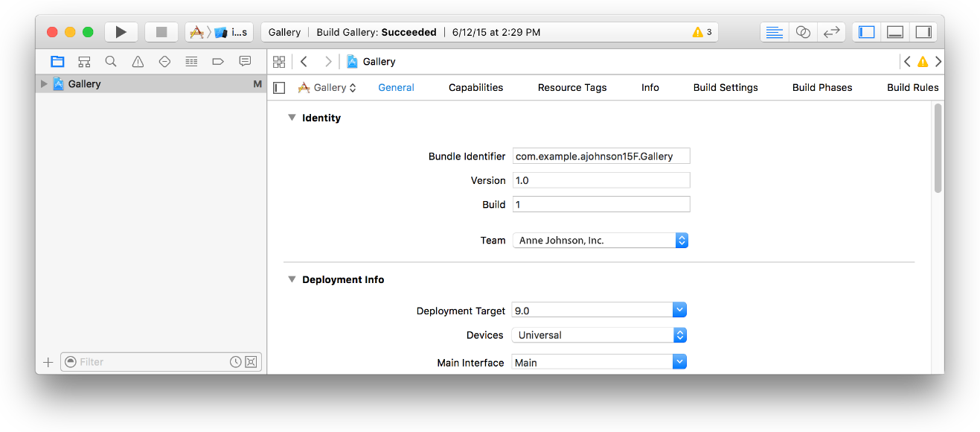
Task: Show the Issue navigator warning icon
Action: click(138, 62)
